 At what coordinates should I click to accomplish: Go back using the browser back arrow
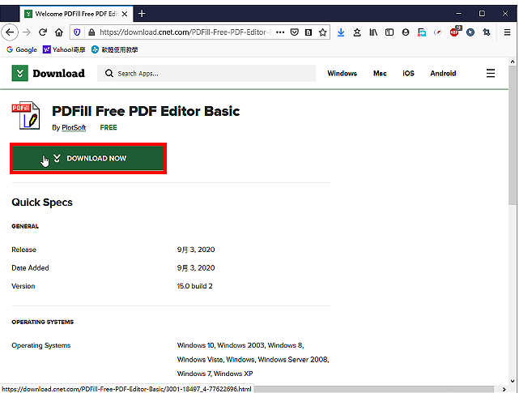coord(10,32)
